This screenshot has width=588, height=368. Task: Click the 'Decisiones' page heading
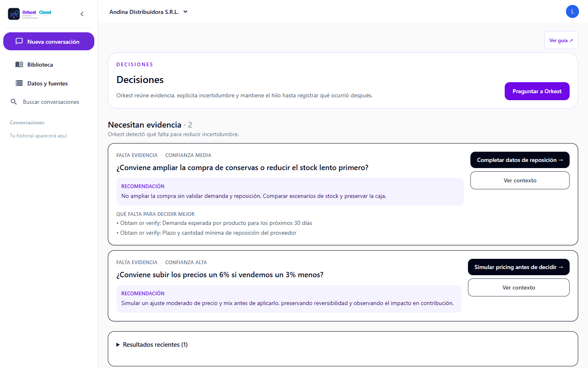pos(140,80)
